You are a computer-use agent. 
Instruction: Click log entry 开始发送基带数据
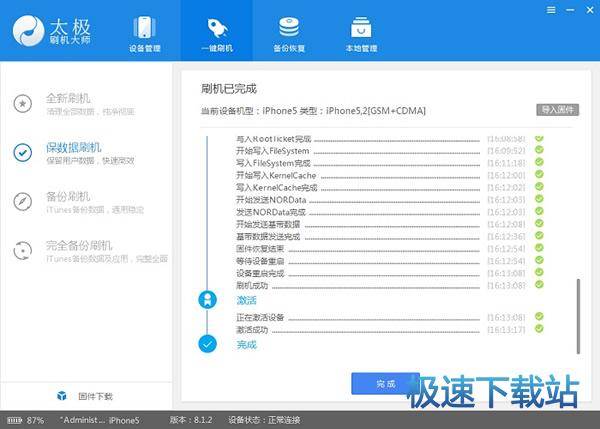coord(268,224)
